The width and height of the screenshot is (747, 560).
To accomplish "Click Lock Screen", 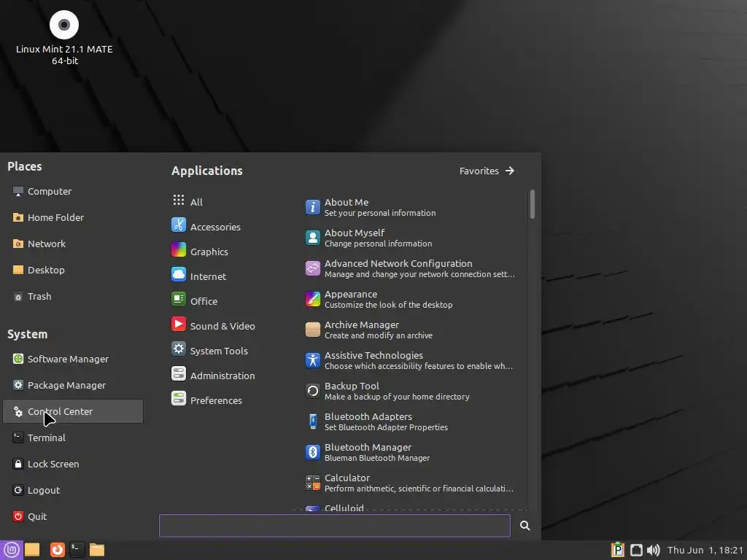I will (73, 463).
